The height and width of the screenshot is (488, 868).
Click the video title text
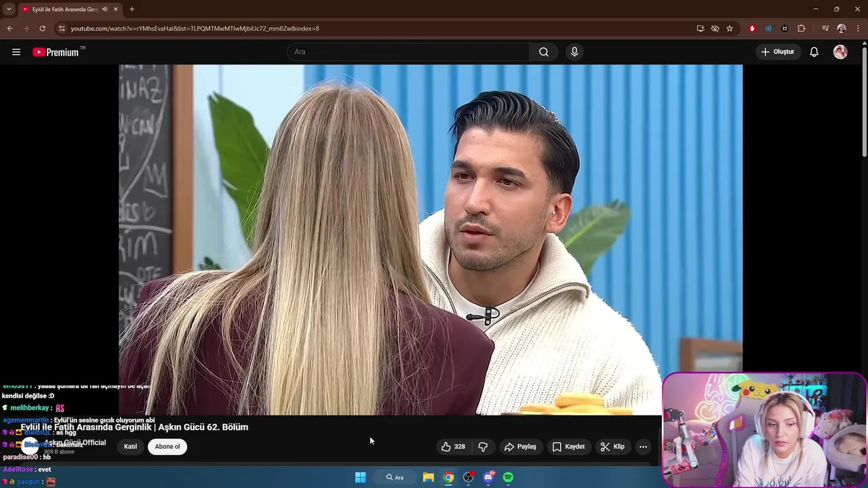pyautogui.click(x=134, y=427)
